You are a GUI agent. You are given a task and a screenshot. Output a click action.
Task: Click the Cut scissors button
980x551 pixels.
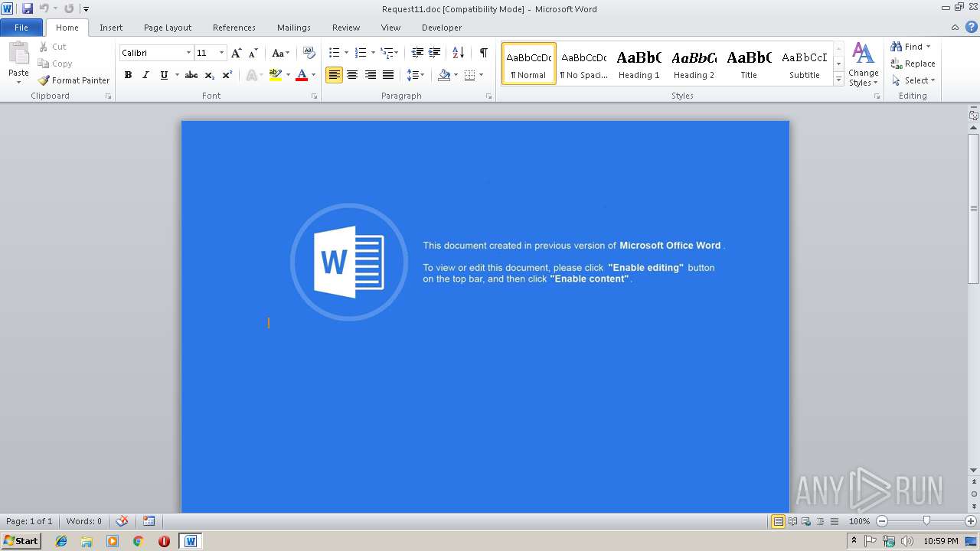click(x=52, y=47)
